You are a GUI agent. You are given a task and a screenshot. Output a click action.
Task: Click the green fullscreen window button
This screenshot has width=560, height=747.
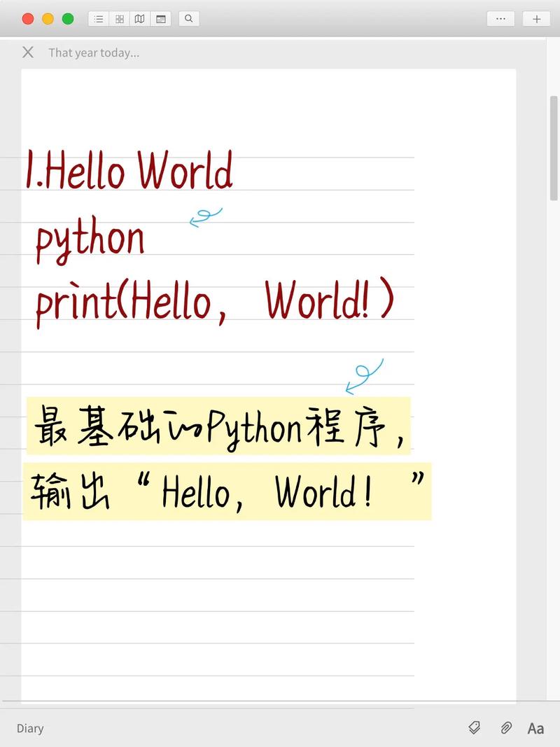point(68,19)
